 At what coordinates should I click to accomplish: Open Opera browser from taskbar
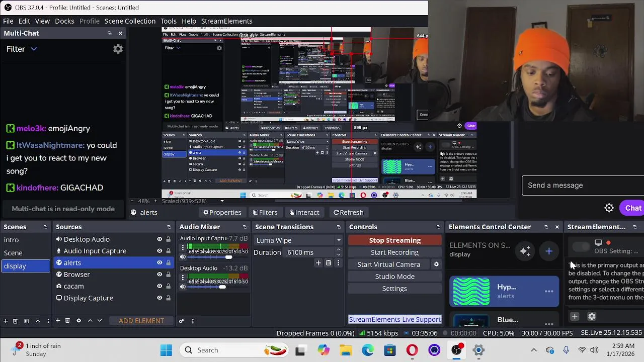pos(412,350)
